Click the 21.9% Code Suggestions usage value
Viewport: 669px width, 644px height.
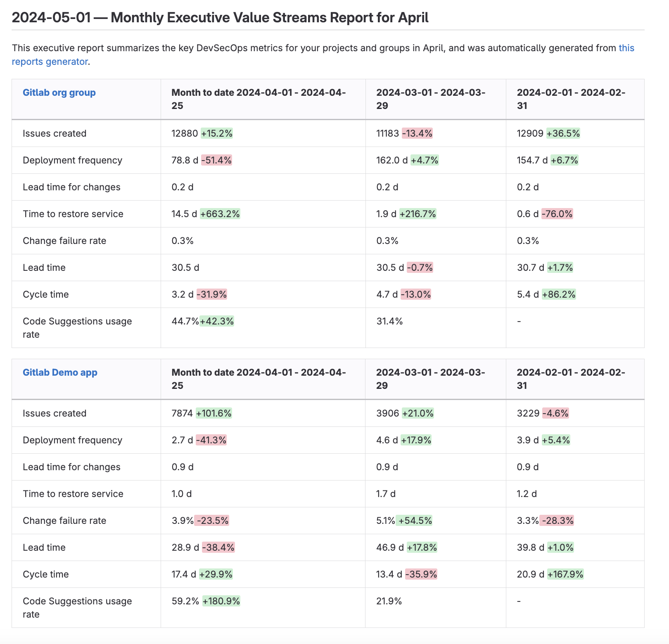pos(389,601)
